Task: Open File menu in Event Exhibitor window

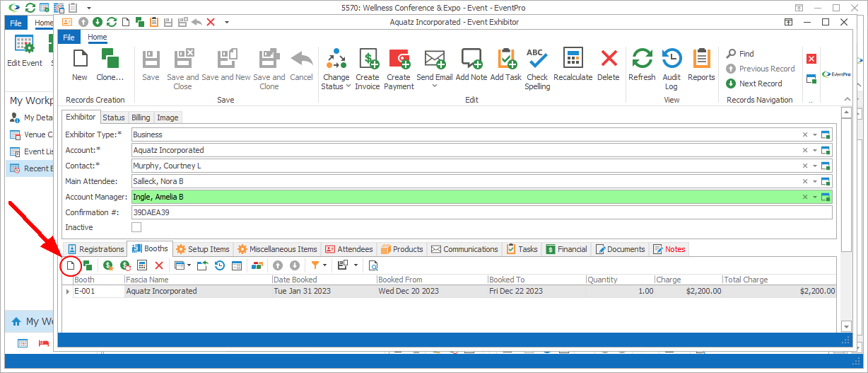Action: [x=69, y=37]
